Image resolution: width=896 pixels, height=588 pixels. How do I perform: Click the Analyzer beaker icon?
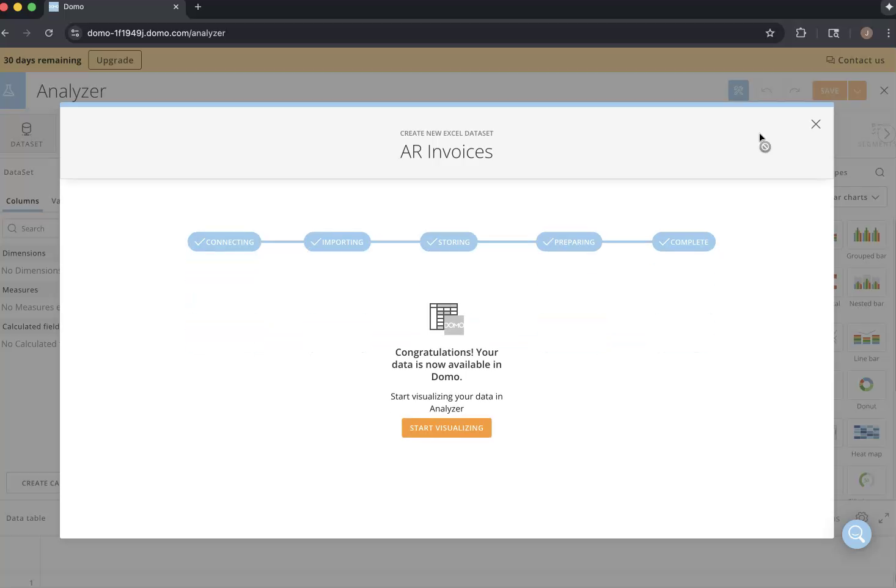tap(9, 90)
